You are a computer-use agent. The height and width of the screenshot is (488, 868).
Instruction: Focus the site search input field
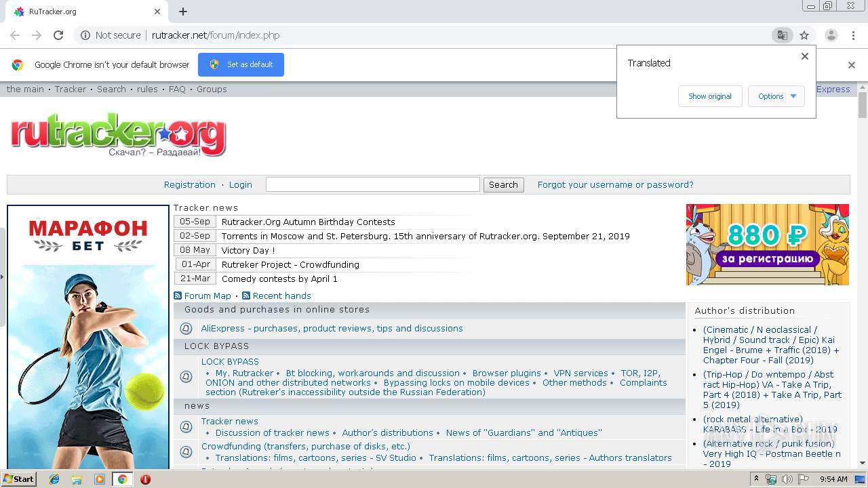[373, 184]
